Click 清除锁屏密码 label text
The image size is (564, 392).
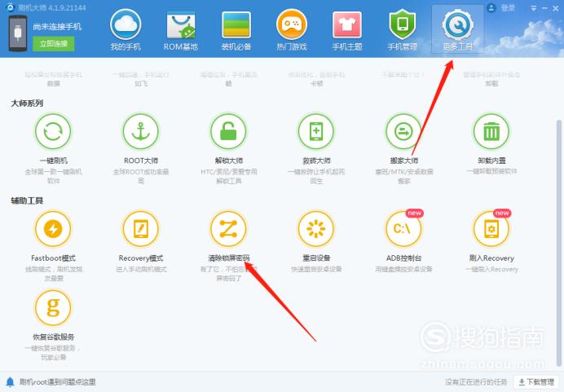point(229,258)
